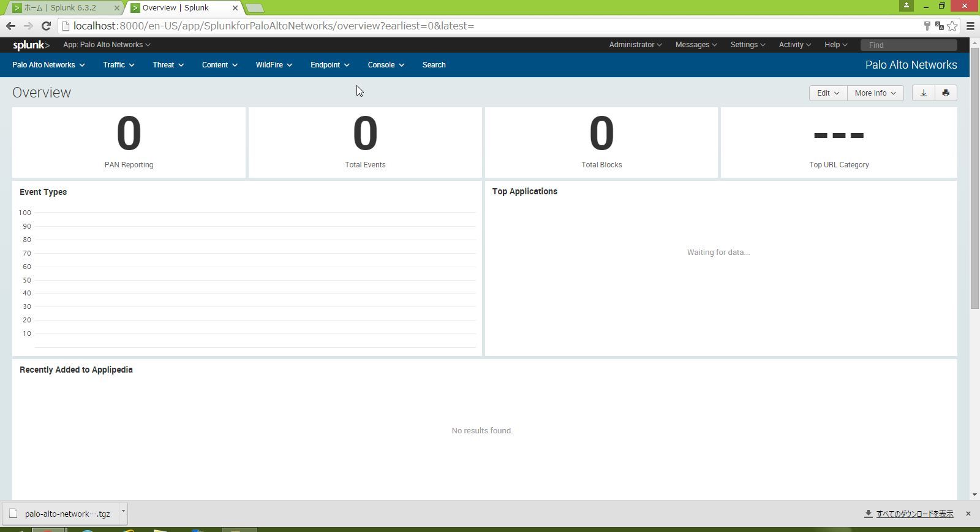Click the Event Types panel title
980x532 pixels.
point(43,192)
